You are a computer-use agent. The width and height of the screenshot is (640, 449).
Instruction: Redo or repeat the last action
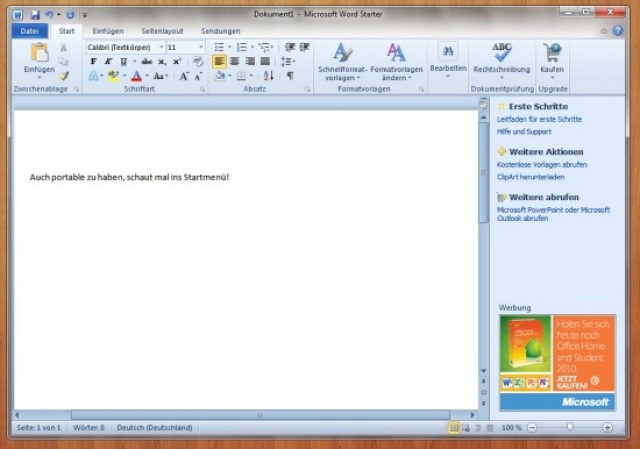70,15
